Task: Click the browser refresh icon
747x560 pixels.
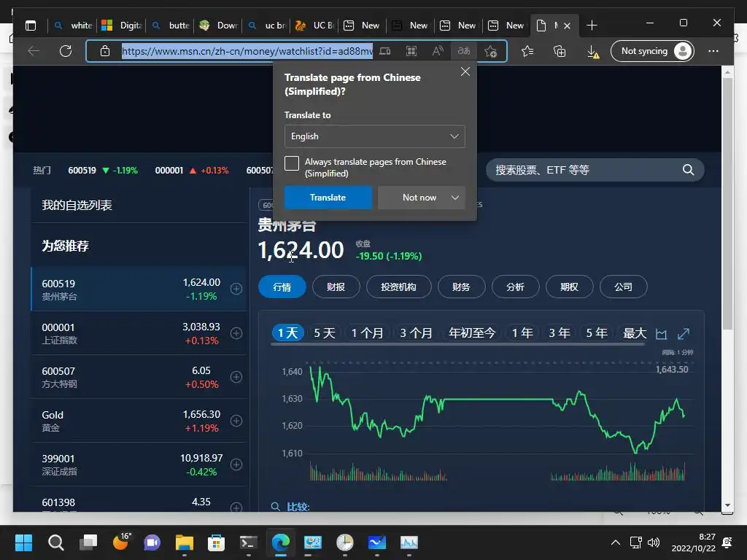Action: 66,51
